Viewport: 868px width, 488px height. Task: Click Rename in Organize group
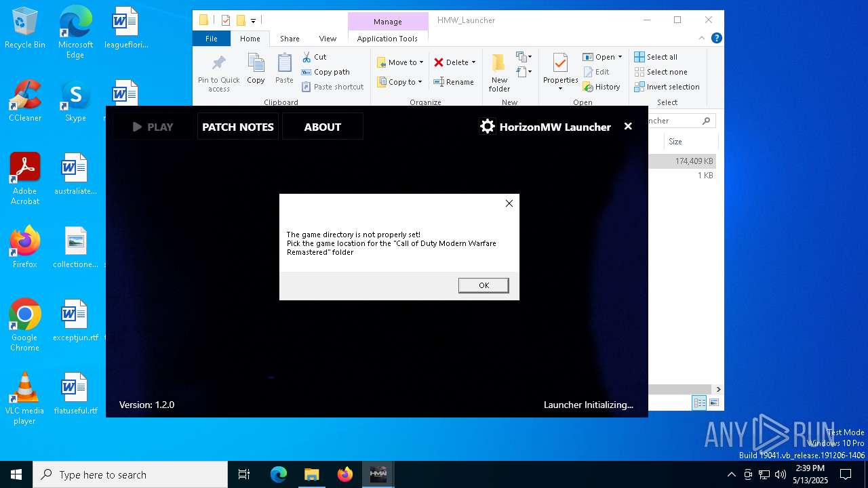[454, 82]
